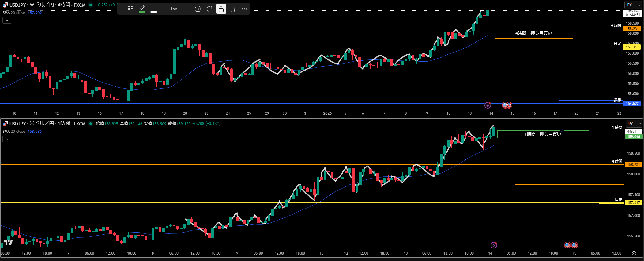Image resolution: width=644 pixels, height=261 pixels.
Task: Delete drawing with the trash icon
Action: click(233, 9)
